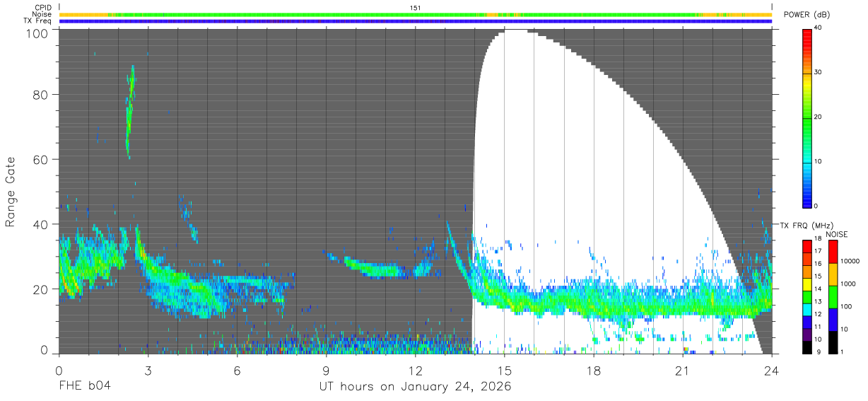
Task: Click the CPID label at top left
Action: pyautogui.click(x=42, y=8)
